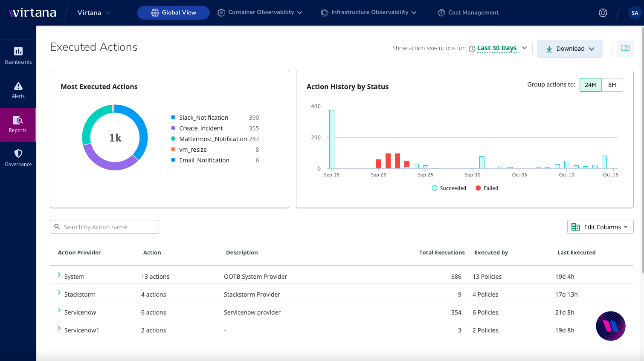644x361 pixels.
Task: Open the Dashboards sidebar section
Action: [x=18, y=56]
